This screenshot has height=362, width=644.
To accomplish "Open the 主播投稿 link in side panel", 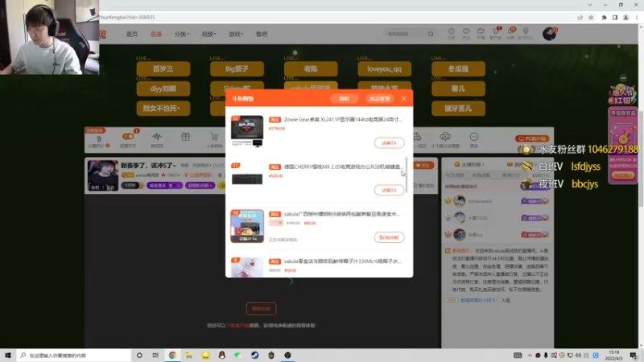I will [x=470, y=164].
